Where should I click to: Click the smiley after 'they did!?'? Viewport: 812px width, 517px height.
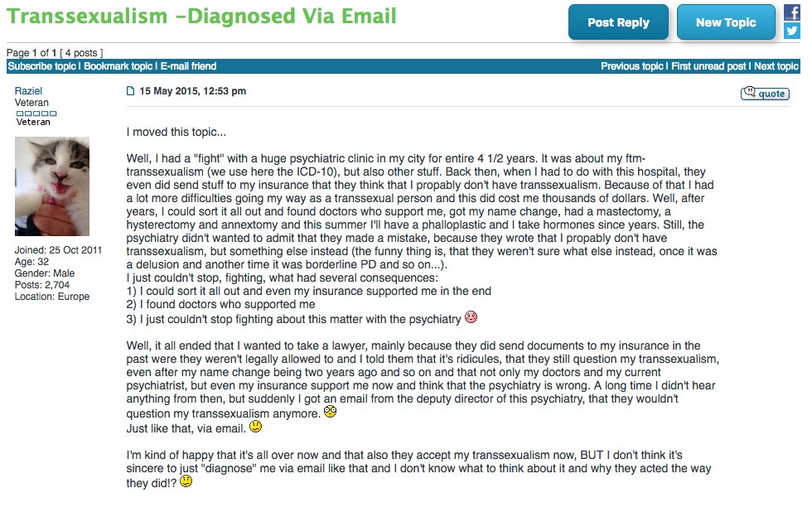point(186,481)
